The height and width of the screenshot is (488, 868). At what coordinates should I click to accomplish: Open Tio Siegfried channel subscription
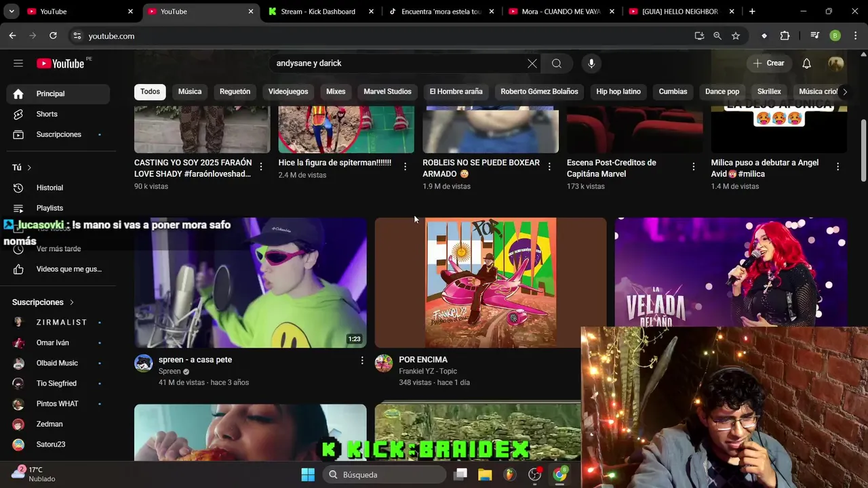point(58,384)
